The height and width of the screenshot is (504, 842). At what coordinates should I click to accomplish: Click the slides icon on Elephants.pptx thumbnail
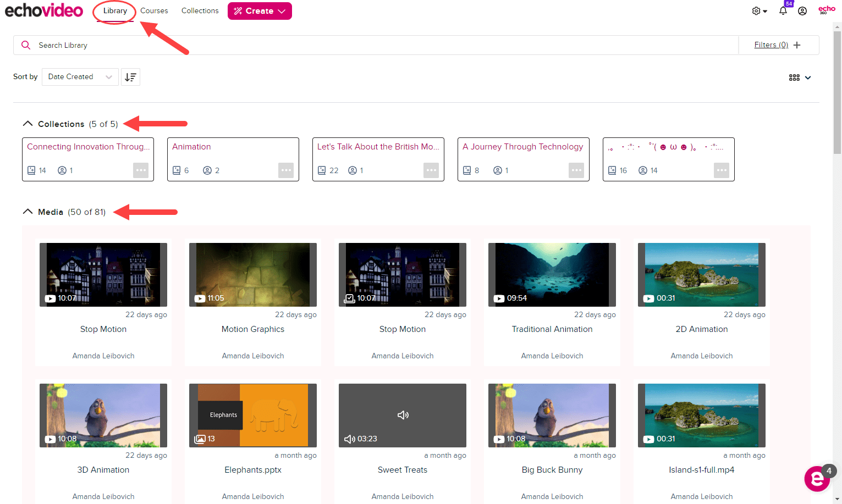(x=200, y=439)
